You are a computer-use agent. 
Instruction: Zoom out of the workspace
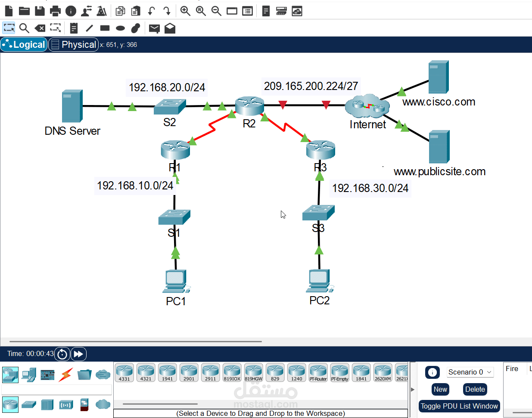(216, 11)
